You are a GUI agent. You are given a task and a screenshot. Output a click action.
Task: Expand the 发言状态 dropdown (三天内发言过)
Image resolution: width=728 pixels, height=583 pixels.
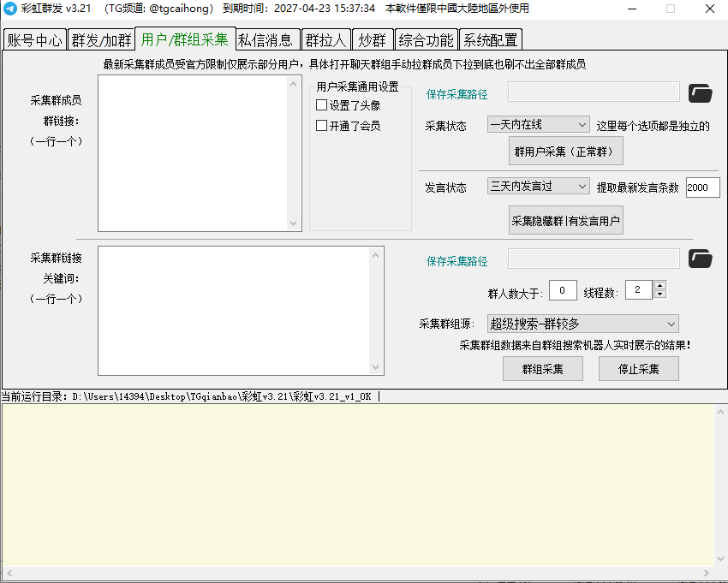click(x=538, y=187)
